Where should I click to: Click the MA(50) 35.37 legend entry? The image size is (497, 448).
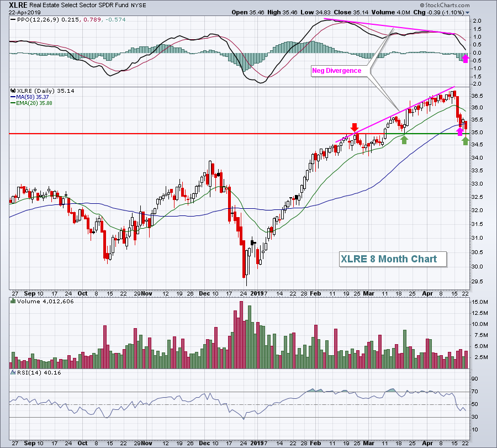(33, 97)
